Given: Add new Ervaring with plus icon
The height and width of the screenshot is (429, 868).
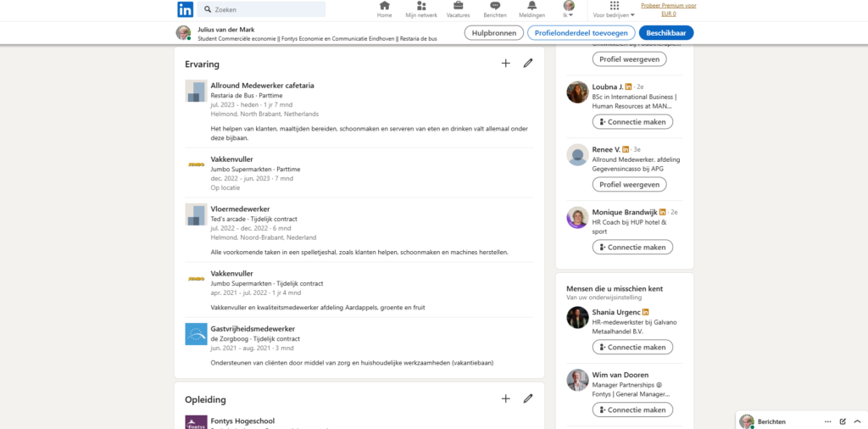Looking at the screenshot, I should (505, 63).
